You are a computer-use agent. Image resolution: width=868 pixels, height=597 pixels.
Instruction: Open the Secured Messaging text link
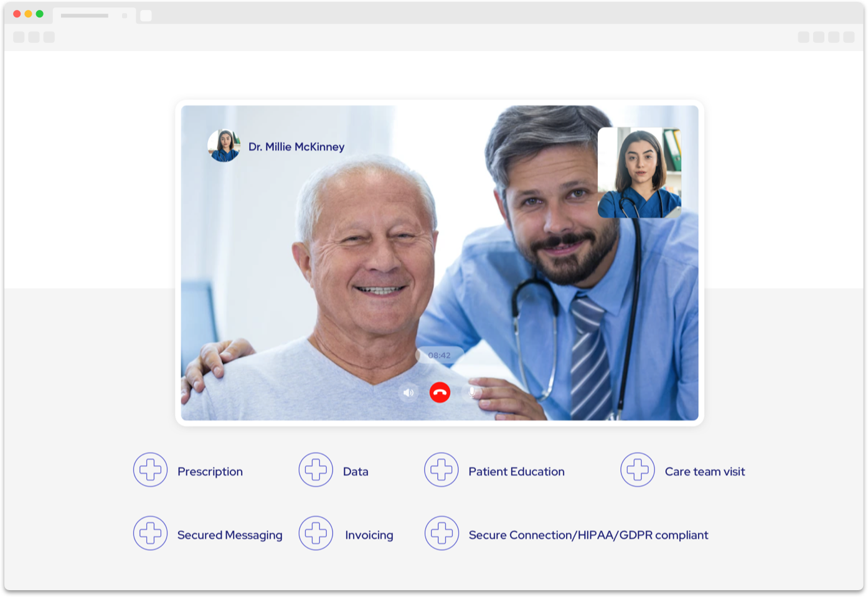230,535
